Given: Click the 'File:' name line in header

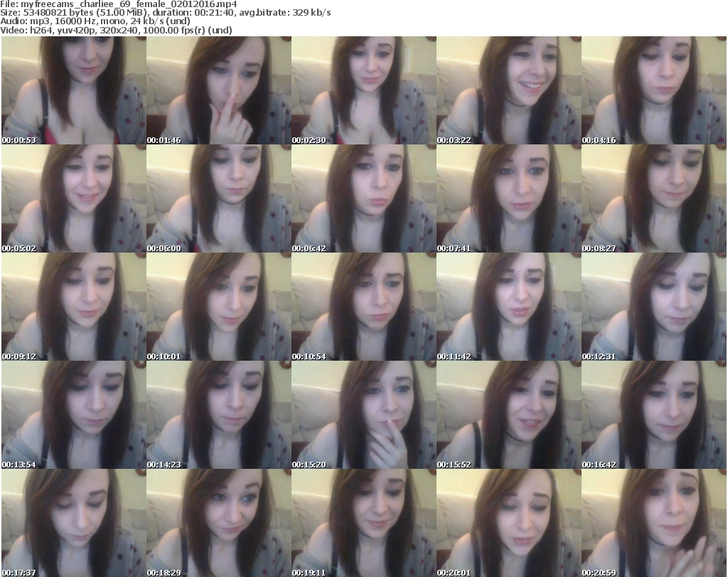Looking at the screenshot, I should [119, 4].
